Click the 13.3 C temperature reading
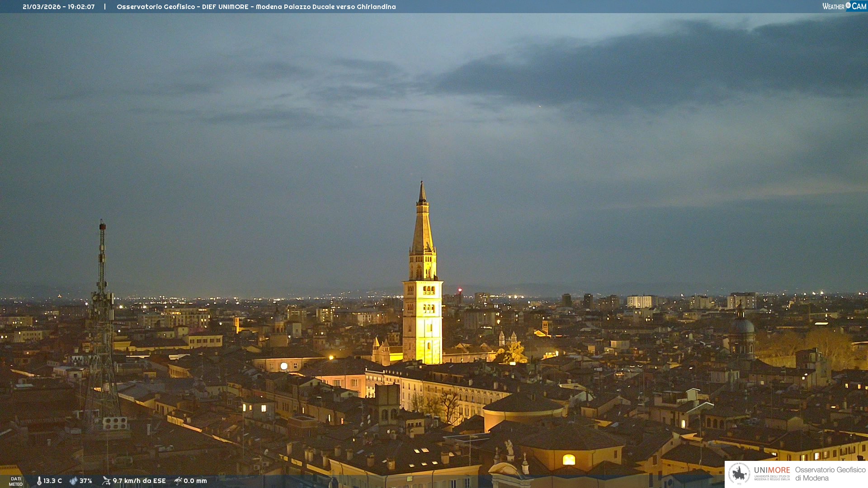The width and height of the screenshot is (868, 488). [x=53, y=481]
